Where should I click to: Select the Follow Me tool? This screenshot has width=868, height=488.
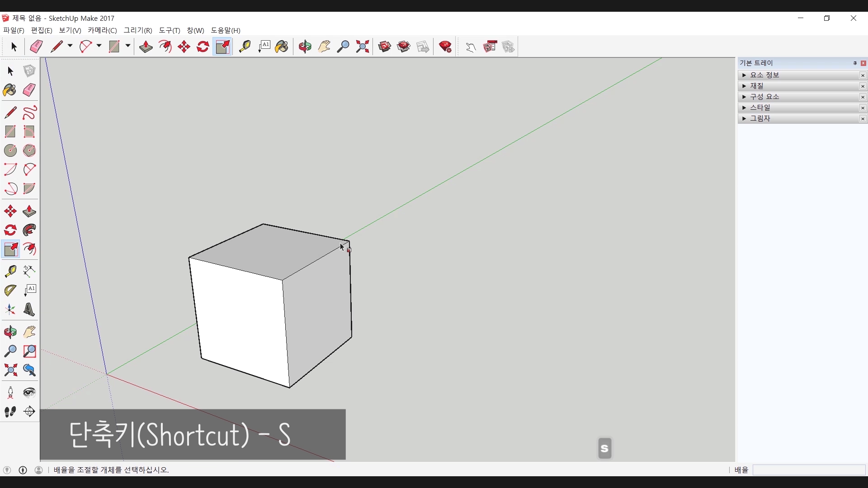pyautogui.click(x=29, y=230)
